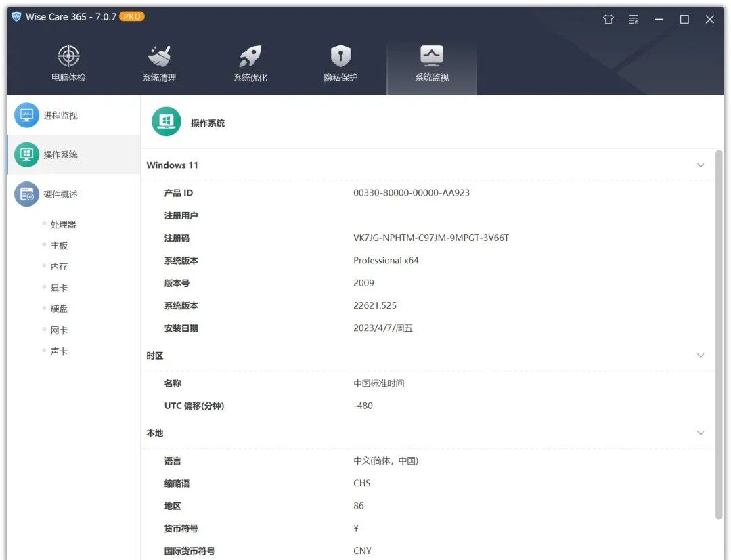The width and height of the screenshot is (731, 560).
Task: Click the 注册码 label
Action: pyautogui.click(x=177, y=238)
